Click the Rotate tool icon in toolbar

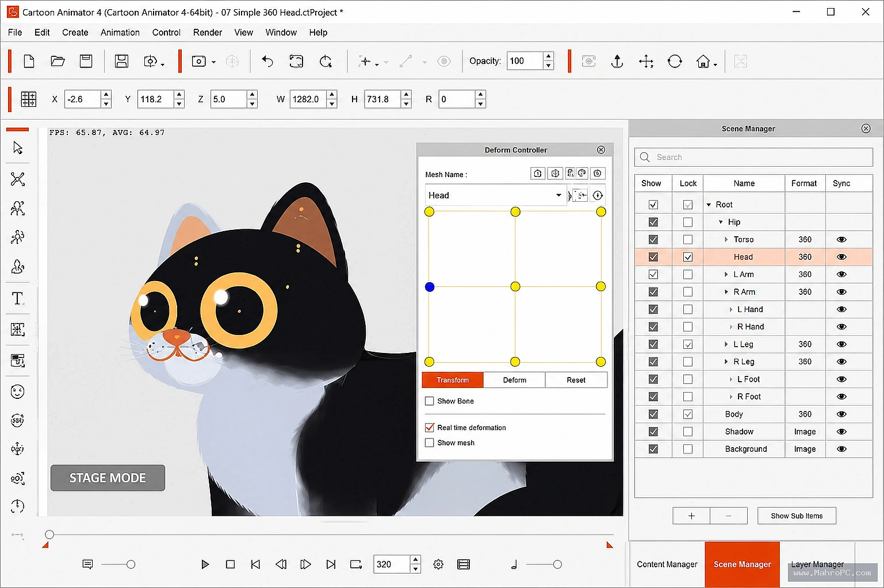tap(675, 62)
